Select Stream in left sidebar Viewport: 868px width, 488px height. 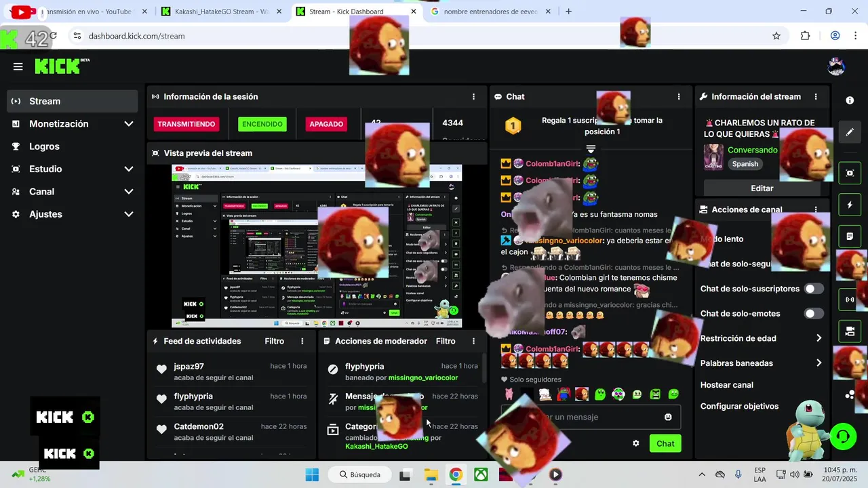[x=72, y=101]
